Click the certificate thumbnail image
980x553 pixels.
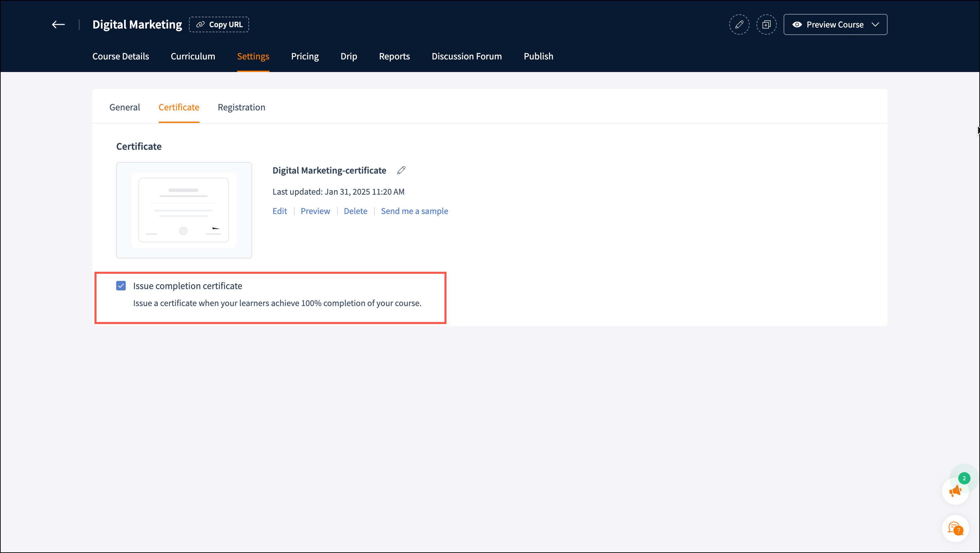click(x=184, y=210)
